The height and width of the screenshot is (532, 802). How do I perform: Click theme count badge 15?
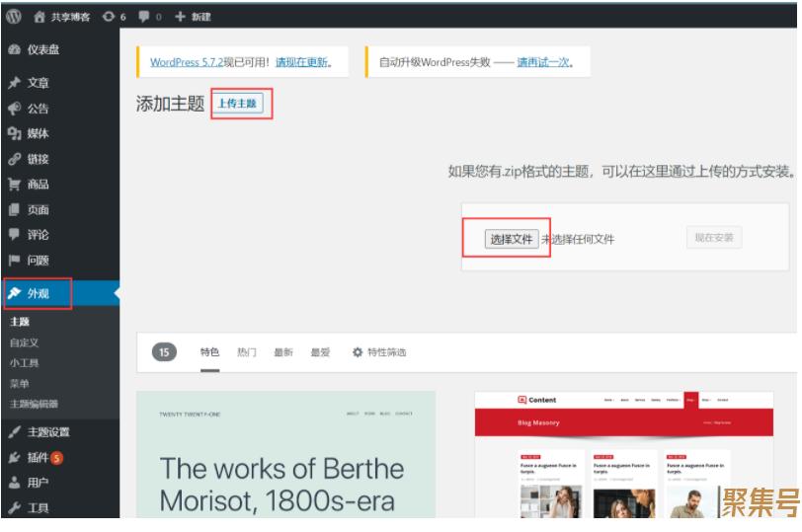(164, 352)
